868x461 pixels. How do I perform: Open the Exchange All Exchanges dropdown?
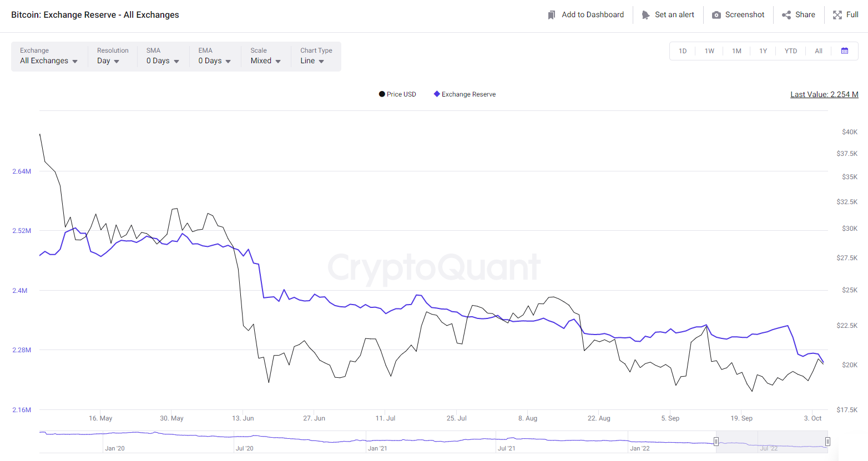click(49, 56)
